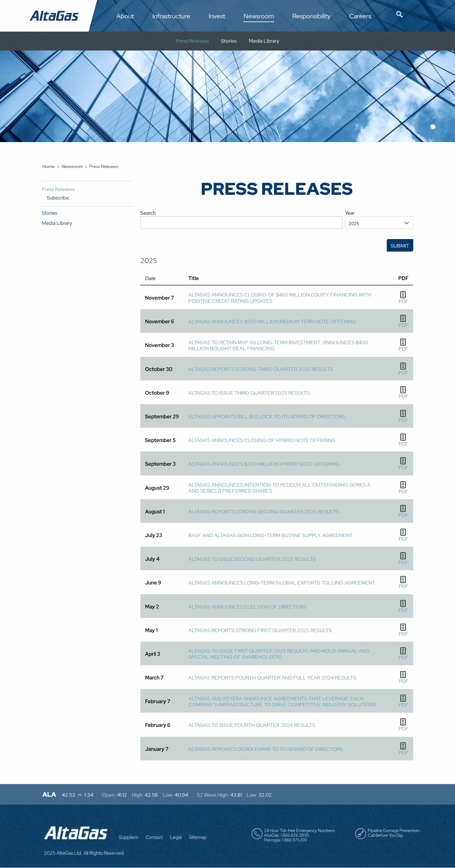Screen dimensions: 455x868
Task: Open the AltaGas logo in the header
Action: [x=54, y=15]
